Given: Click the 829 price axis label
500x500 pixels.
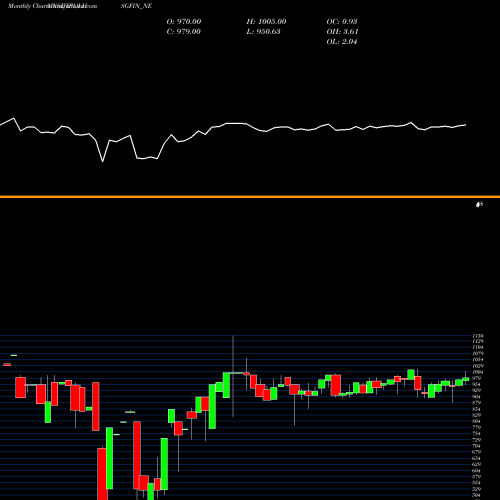Looking at the screenshot, I should [477, 415].
